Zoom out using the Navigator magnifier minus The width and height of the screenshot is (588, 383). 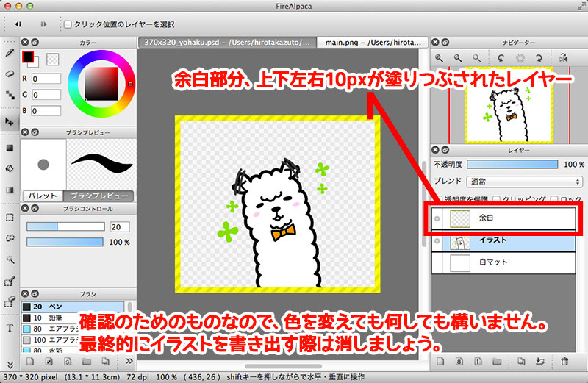pyautogui.click(x=458, y=58)
